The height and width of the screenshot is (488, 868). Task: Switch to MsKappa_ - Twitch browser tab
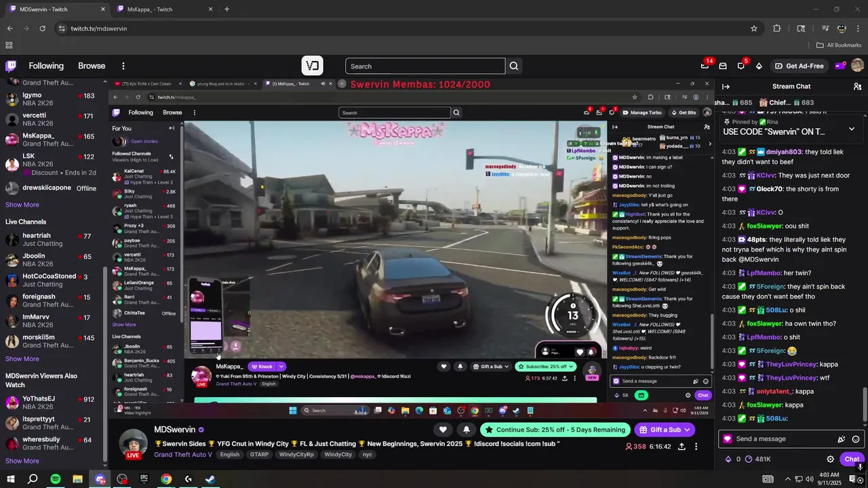pyautogui.click(x=165, y=9)
